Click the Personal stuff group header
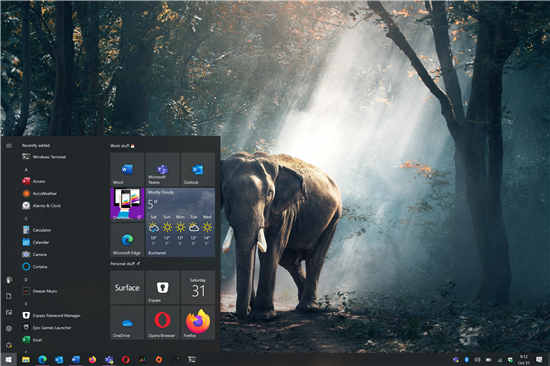This screenshot has height=366, width=550. [125, 264]
